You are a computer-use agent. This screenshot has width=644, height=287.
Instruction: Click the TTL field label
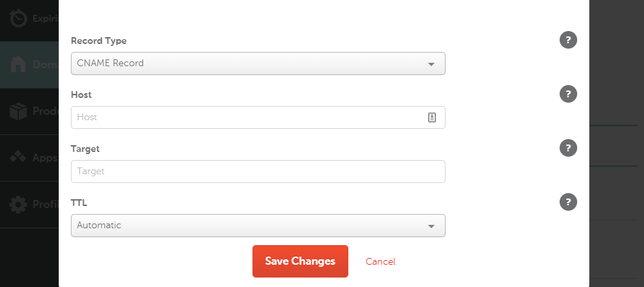[x=79, y=203]
